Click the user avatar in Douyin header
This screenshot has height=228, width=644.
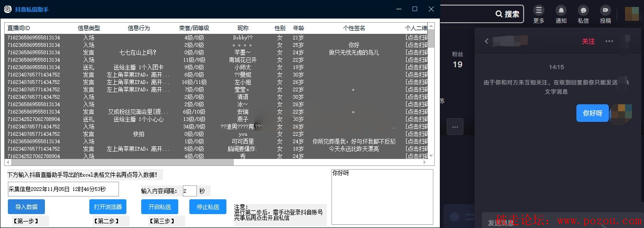click(631, 14)
